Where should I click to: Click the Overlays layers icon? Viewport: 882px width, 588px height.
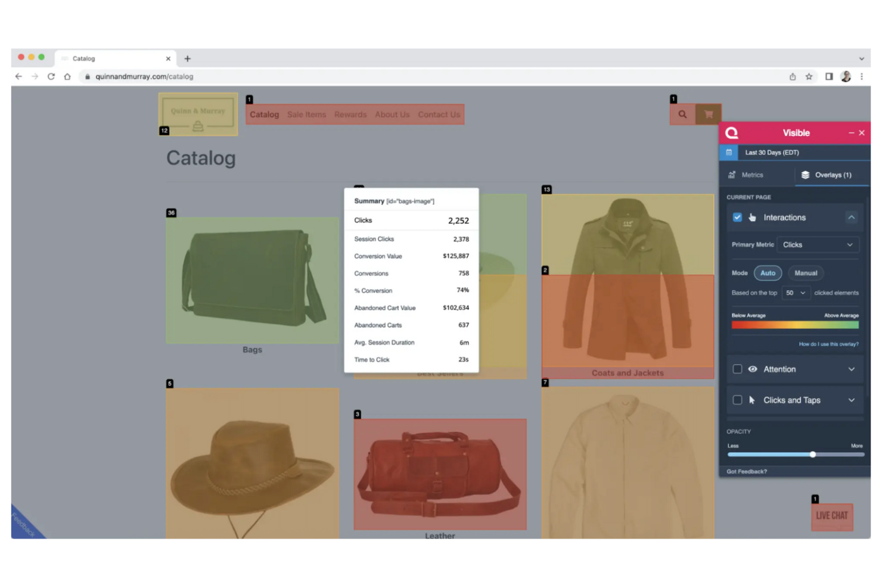[806, 175]
